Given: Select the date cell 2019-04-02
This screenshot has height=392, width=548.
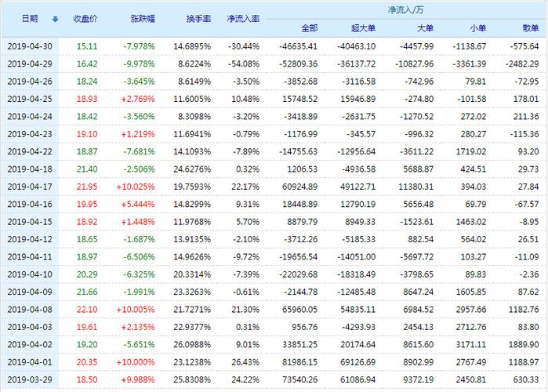Looking at the screenshot, I should tap(30, 344).
